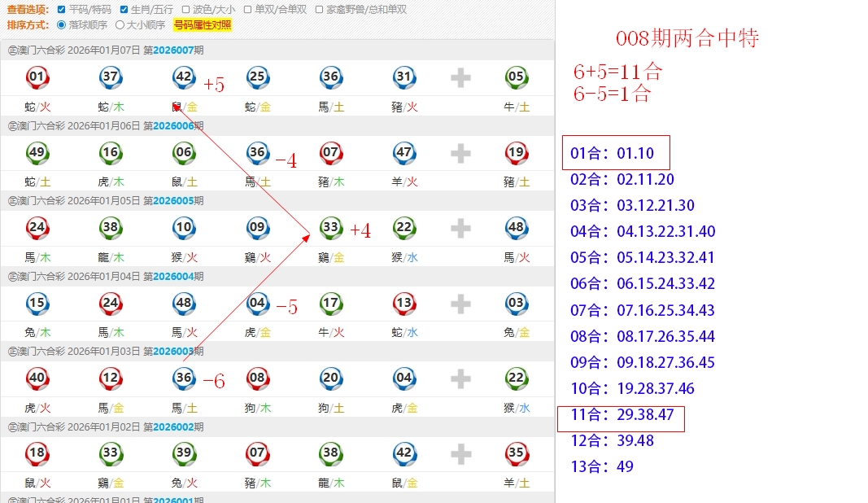This screenshot has height=503, width=868.
Task: Click green ball 49 in period 2026006
Action: [37, 152]
